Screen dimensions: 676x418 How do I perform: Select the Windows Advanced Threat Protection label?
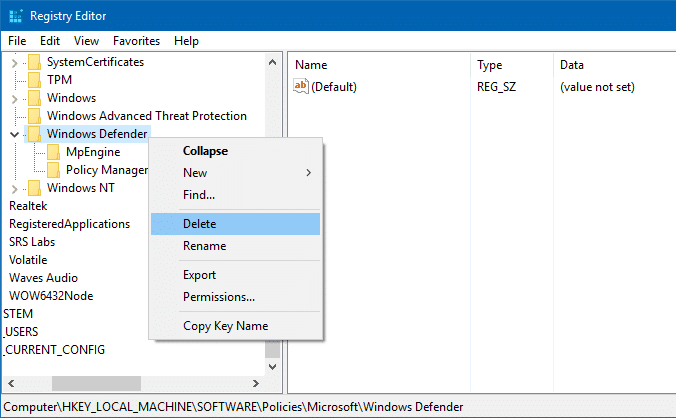(147, 116)
